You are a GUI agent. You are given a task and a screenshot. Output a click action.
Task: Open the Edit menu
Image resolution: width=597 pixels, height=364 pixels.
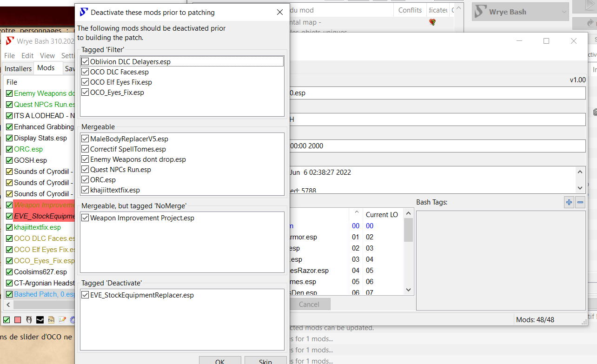tap(27, 55)
